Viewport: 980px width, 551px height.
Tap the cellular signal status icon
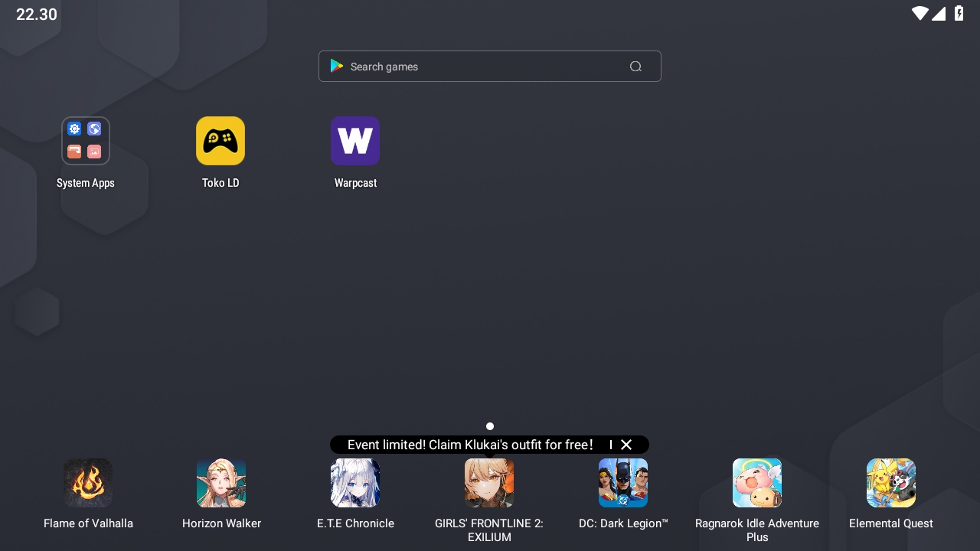point(939,13)
